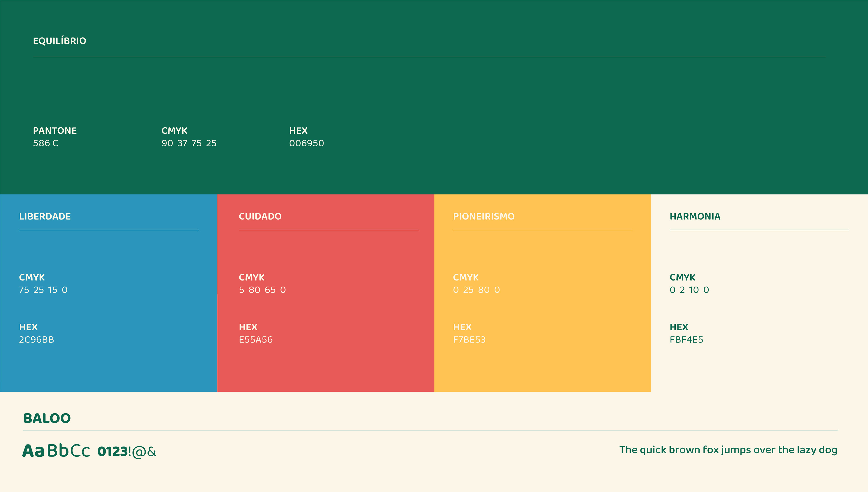Screen dimensions: 868x492
Task: Click the CMYK label in CUIDADO block
Action: [x=252, y=277]
